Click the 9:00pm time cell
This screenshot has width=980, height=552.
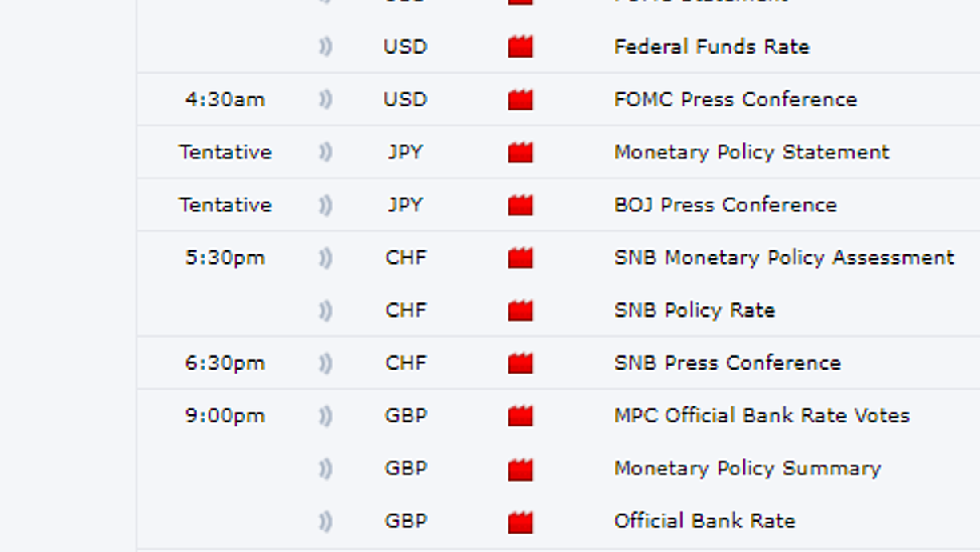click(x=225, y=416)
